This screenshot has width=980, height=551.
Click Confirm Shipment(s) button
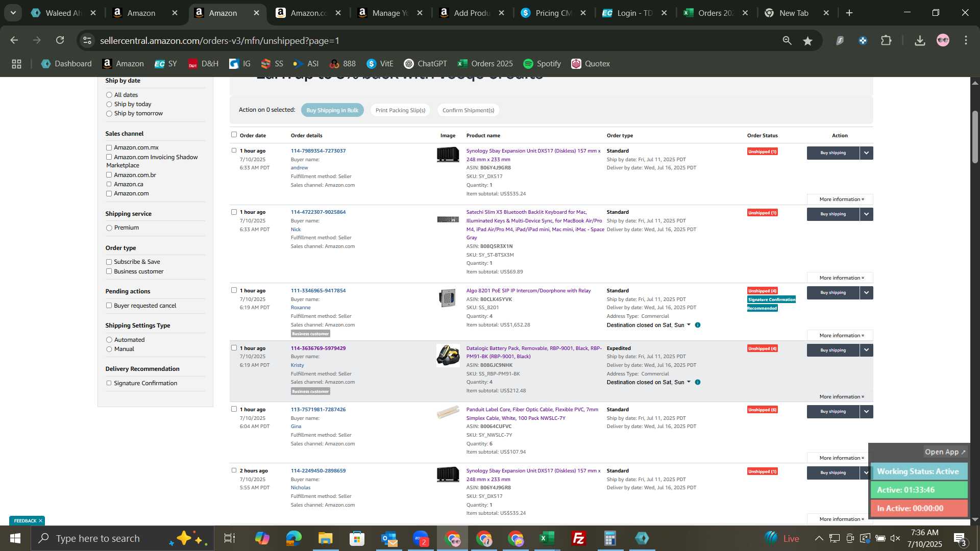click(x=468, y=110)
